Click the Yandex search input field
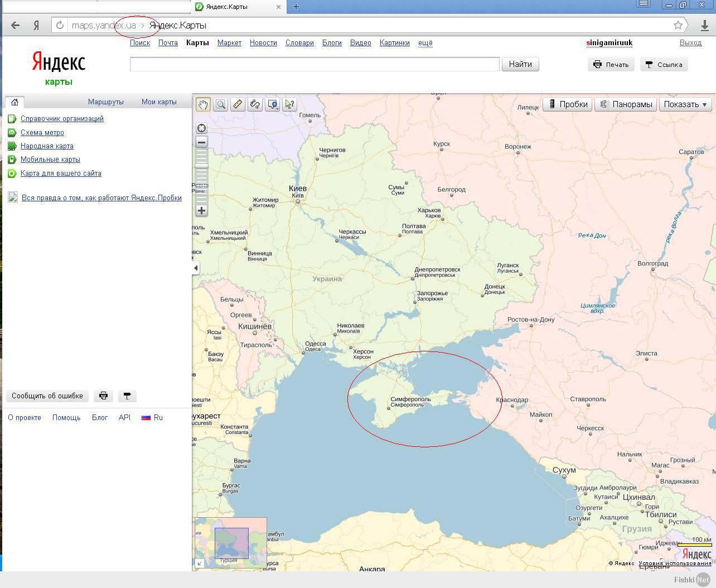716x588 pixels. point(314,64)
